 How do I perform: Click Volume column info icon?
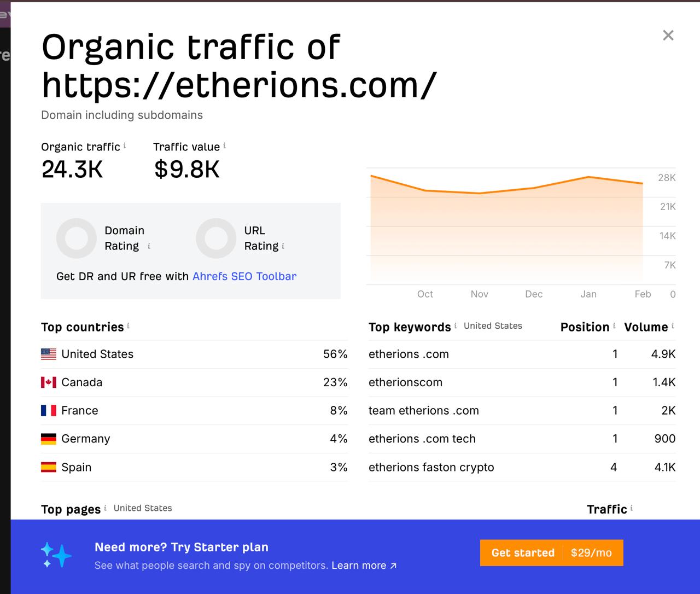[x=673, y=326]
